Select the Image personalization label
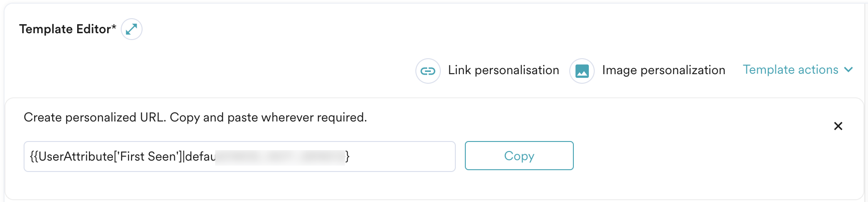The image size is (868, 202). [663, 70]
